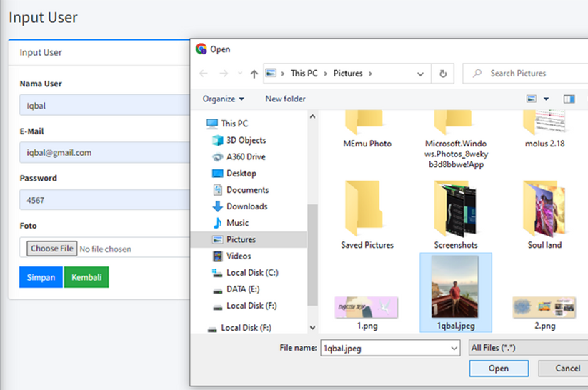Open the view options dropdown arrow

(547, 99)
